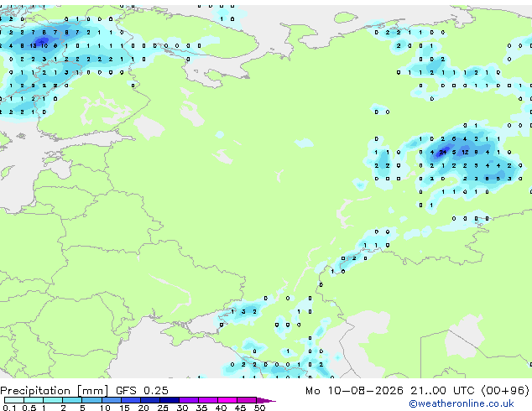This screenshot has height=411, width=532.
Task: Click the 15–20 mm legend swatch
Action: point(130,400)
